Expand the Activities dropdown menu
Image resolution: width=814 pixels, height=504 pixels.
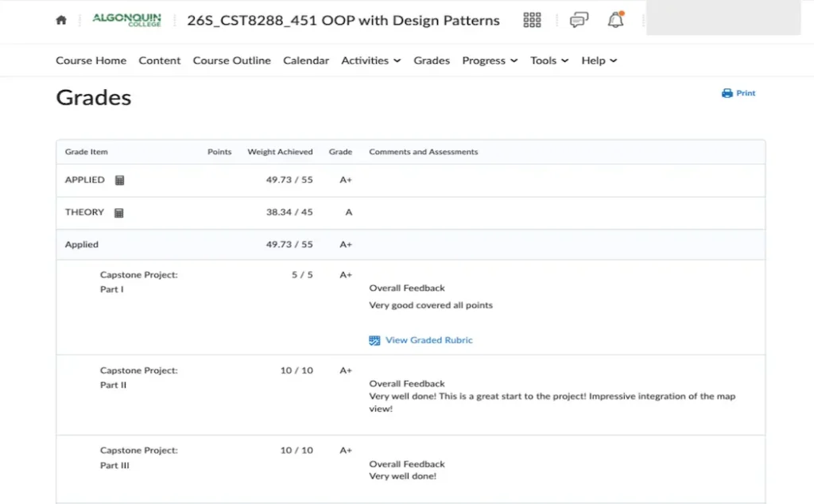370,60
